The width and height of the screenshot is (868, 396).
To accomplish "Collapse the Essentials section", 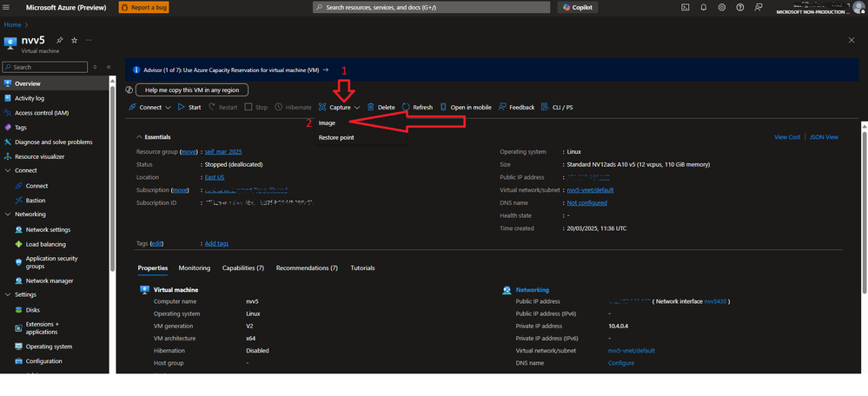I will [x=140, y=137].
